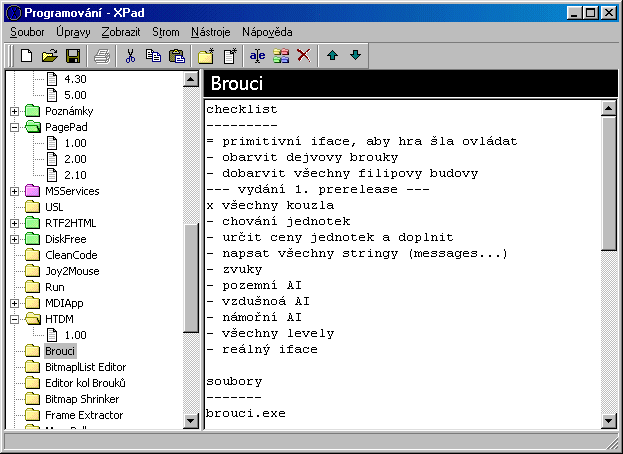Select the green Poznámky folder icon
Viewport: 623px width, 454px height.
(33, 111)
